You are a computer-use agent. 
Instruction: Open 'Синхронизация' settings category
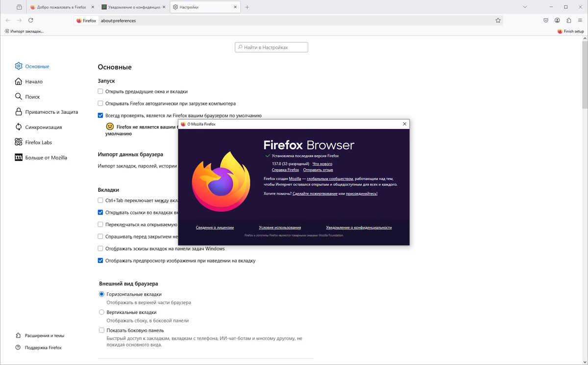[x=38, y=127]
